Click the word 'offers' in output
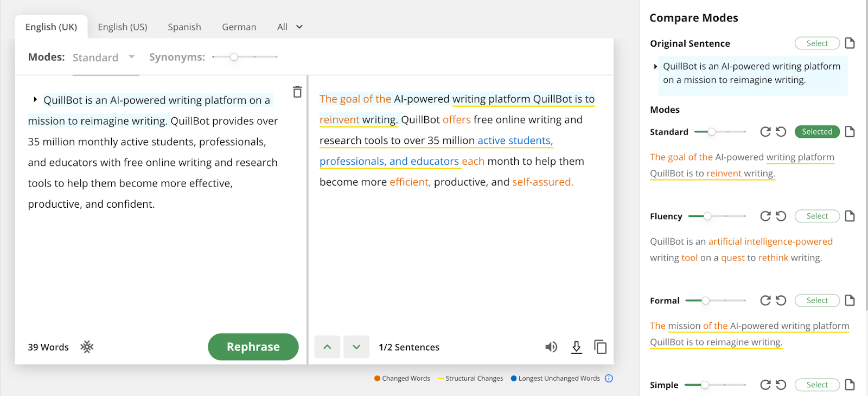 pos(457,120)
